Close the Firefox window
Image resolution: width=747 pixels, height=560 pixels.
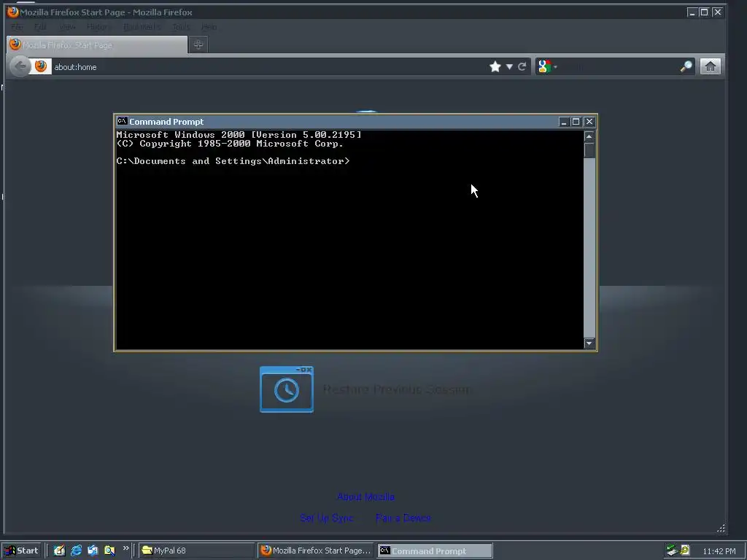(718, 12)
